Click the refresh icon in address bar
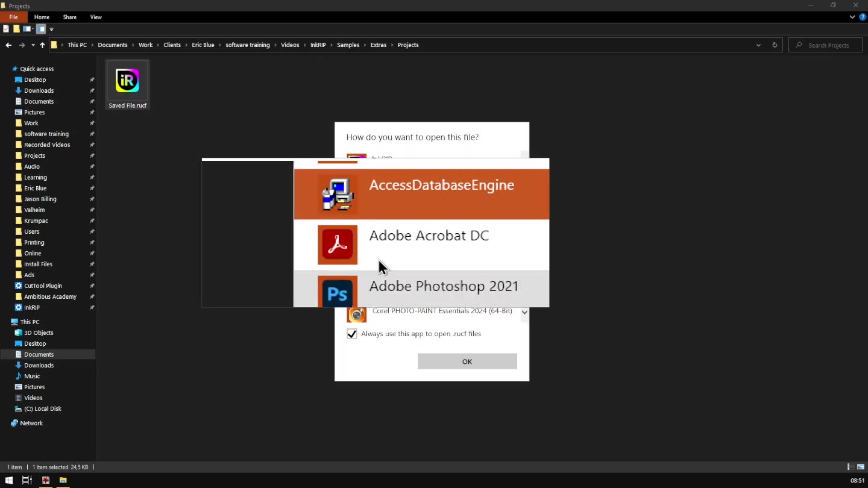 pos(775,45)
